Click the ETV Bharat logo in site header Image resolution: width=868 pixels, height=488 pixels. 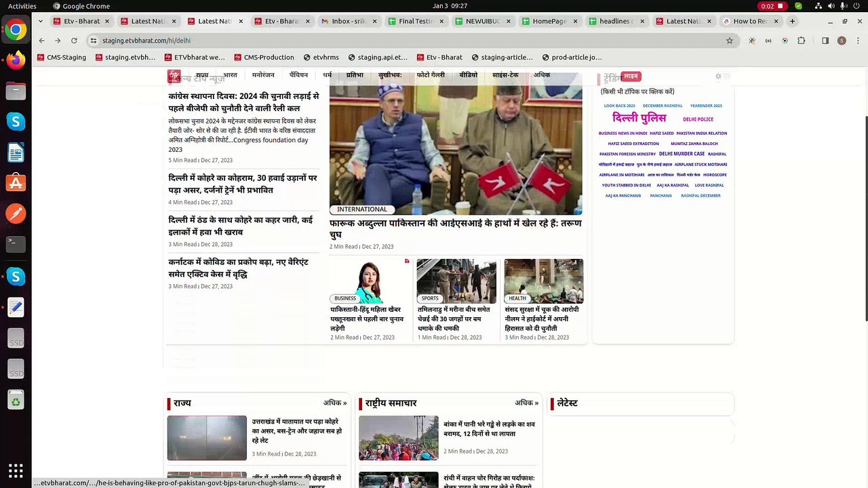point(174,75)
